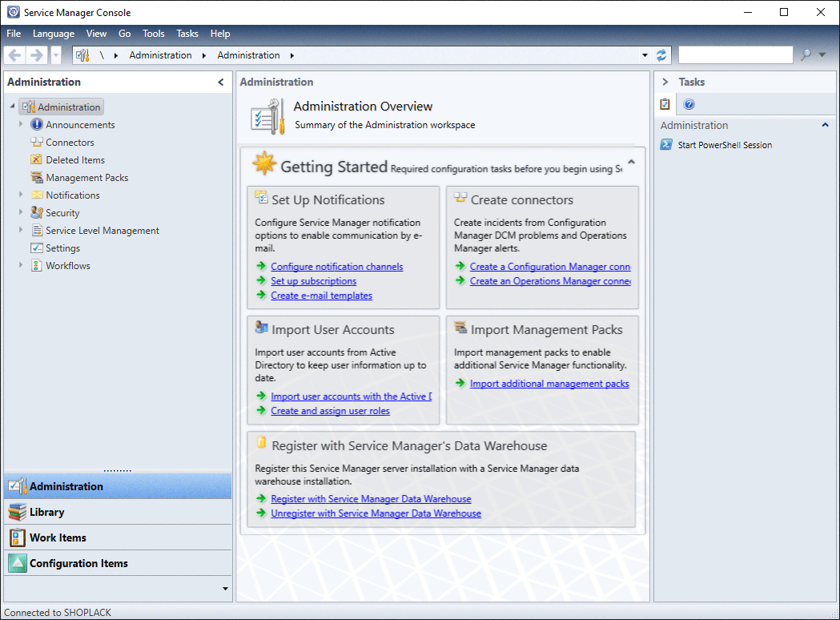
Task: Expand the Security tree node
Action: point(21,213)
